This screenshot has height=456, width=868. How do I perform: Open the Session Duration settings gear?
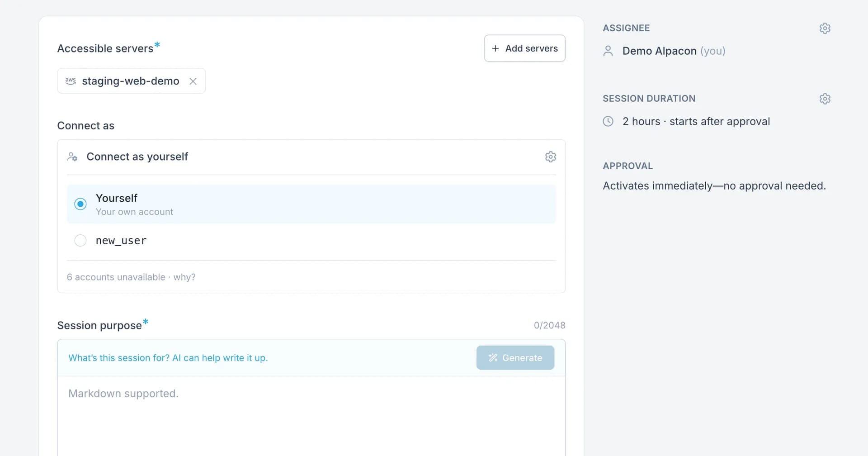(x=825, y=99)
